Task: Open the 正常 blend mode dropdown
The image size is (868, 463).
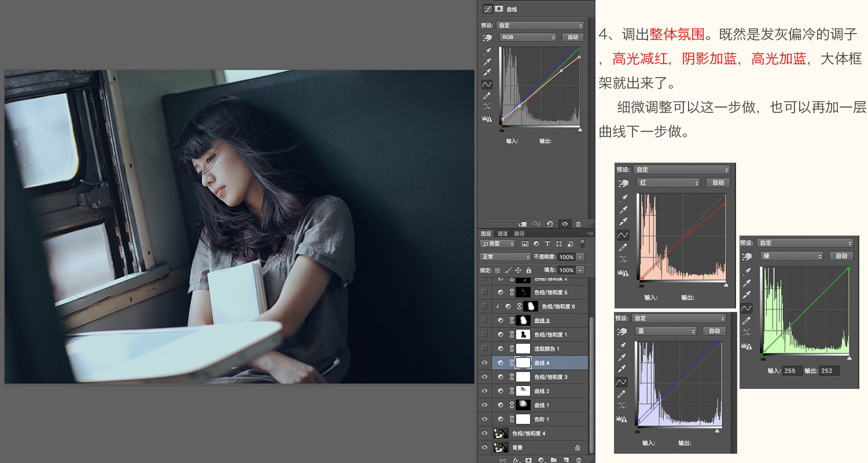Action: (x=505, y=256)
